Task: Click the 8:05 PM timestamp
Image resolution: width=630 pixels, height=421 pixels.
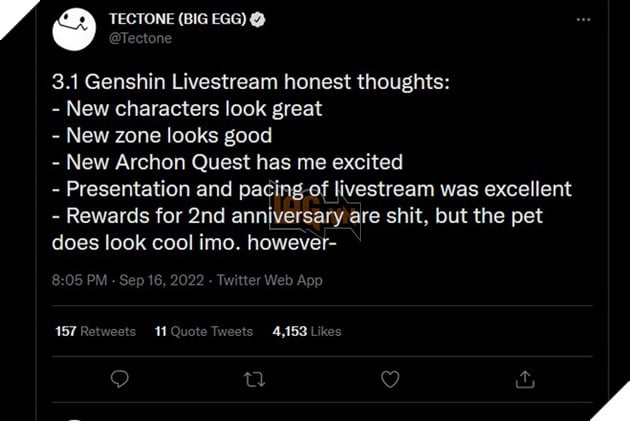Action: 80,280
